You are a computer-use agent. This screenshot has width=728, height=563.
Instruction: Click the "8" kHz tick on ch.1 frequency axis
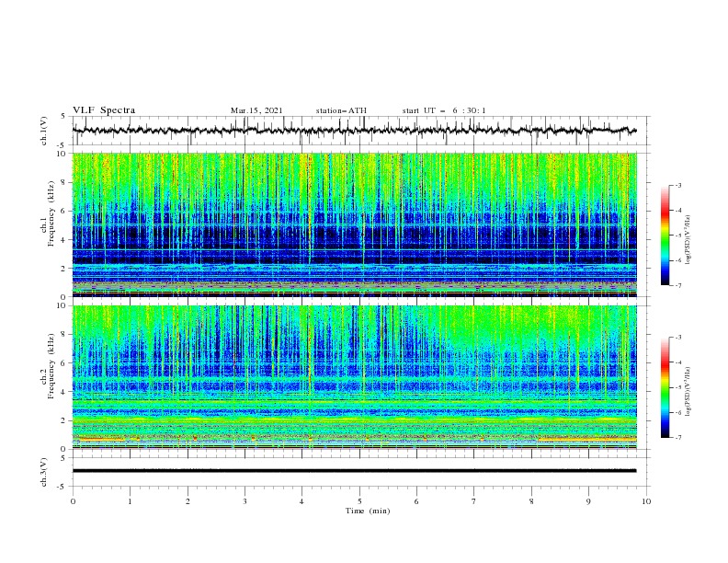[x=64, y=182]
